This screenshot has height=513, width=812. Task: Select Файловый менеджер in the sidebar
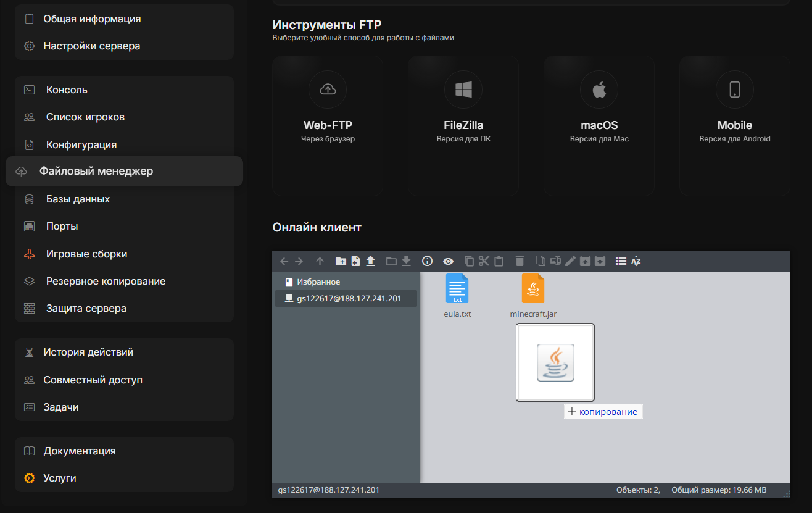[124, 171]
